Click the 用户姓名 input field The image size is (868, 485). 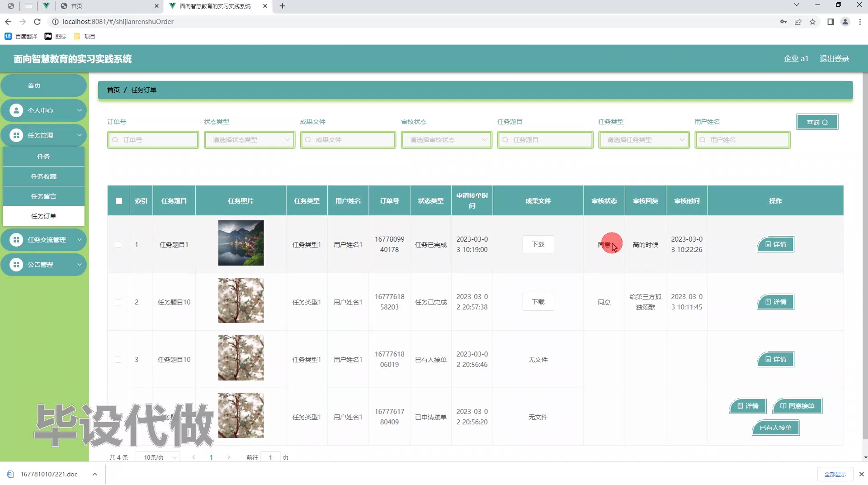pyautogui.click(x=743, y=140)
